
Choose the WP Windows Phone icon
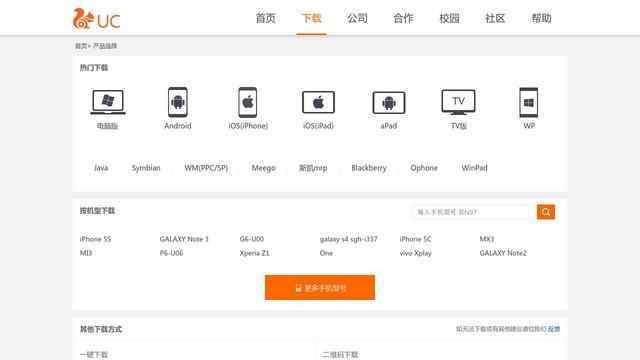coord(529,102)
